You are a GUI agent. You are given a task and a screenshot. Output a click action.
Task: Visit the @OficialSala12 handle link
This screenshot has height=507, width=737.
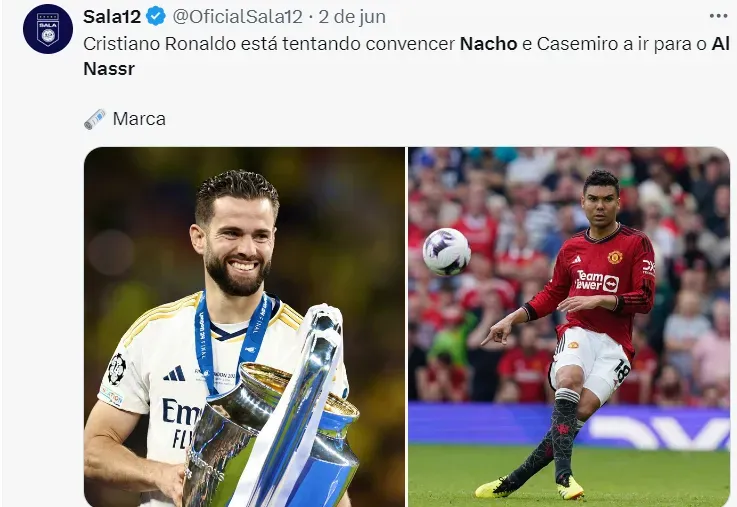point(237,17)
